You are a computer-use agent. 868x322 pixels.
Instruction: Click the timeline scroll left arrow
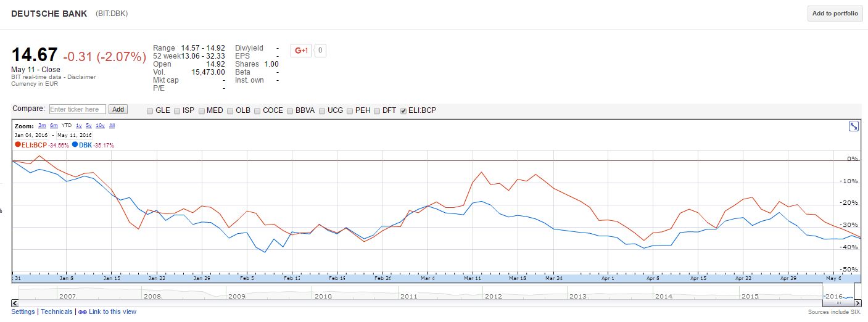point(14,303)
